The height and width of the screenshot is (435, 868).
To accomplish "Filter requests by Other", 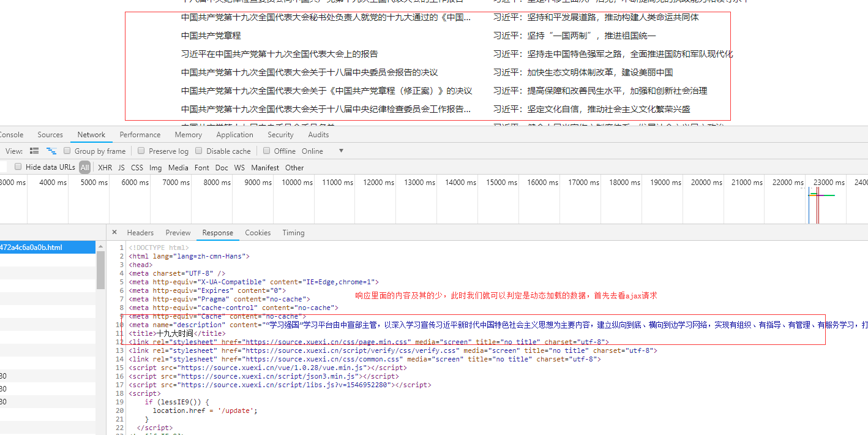I will [294, 167].
